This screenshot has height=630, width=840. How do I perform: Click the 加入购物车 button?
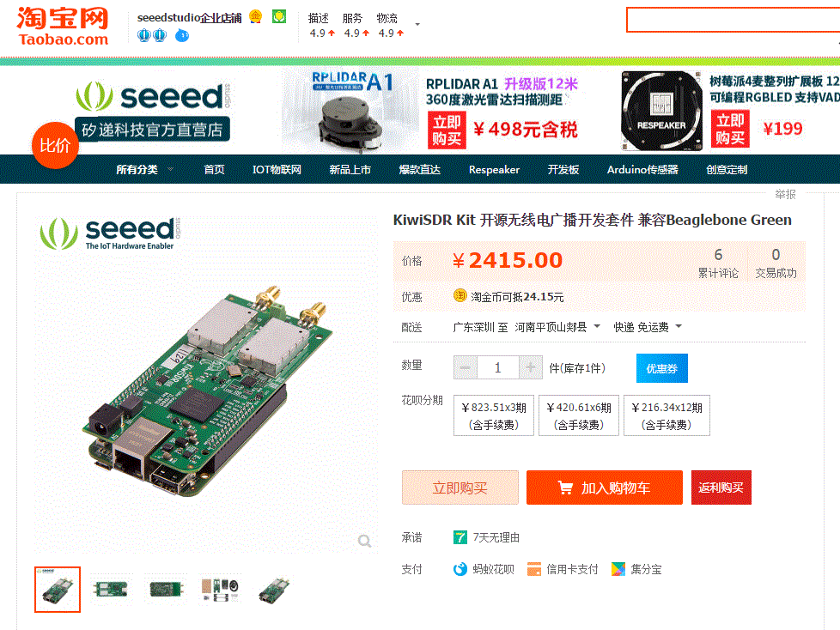point(605,488)
